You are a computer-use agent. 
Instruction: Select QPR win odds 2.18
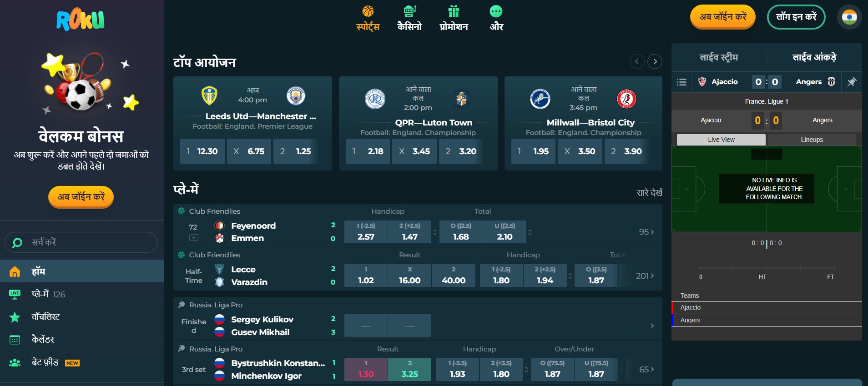click(x=368, y=151)
